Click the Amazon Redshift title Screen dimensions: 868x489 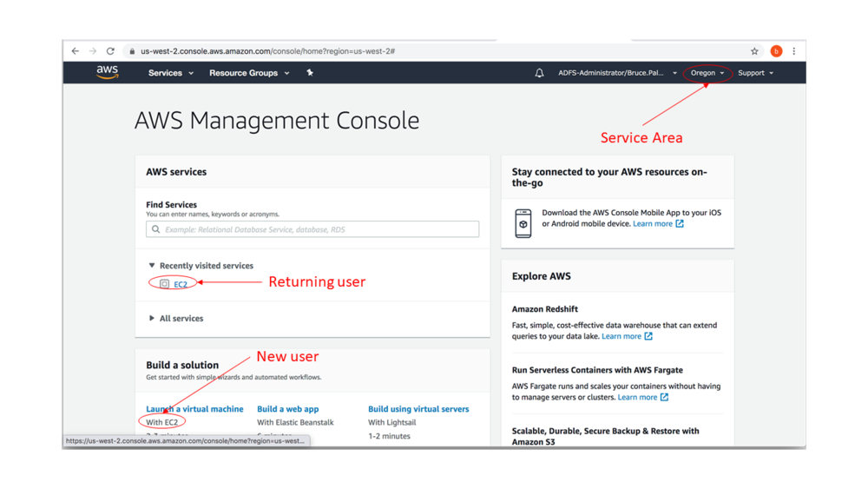coord(545,309)
